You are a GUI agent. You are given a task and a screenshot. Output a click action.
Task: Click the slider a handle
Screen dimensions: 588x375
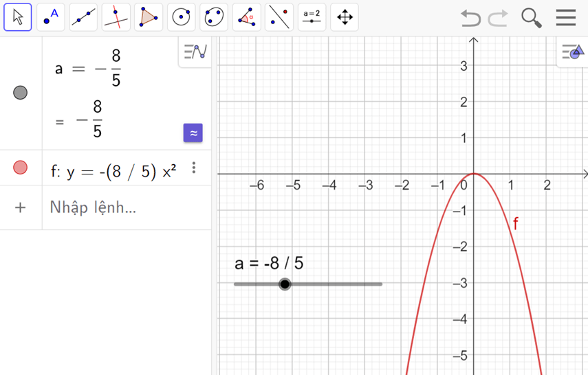[285, 284]
